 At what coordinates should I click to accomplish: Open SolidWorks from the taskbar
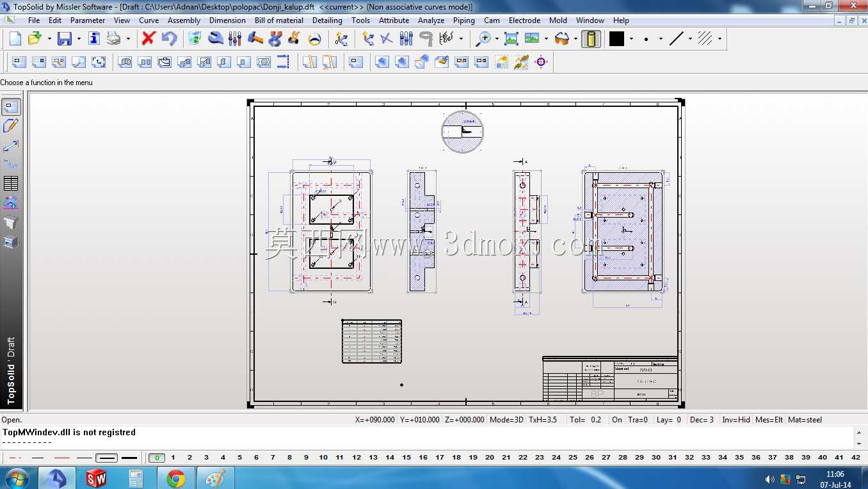96,478
